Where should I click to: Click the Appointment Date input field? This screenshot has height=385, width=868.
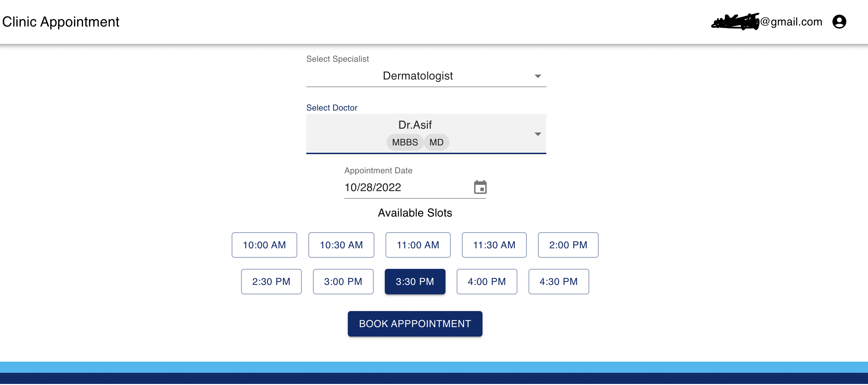coord(401,188)
